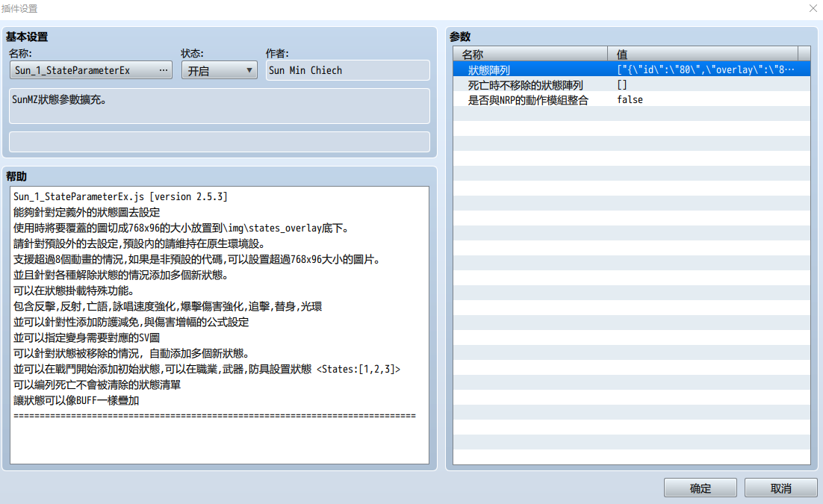Close the 插件设置 dialog window

(813, 8)
